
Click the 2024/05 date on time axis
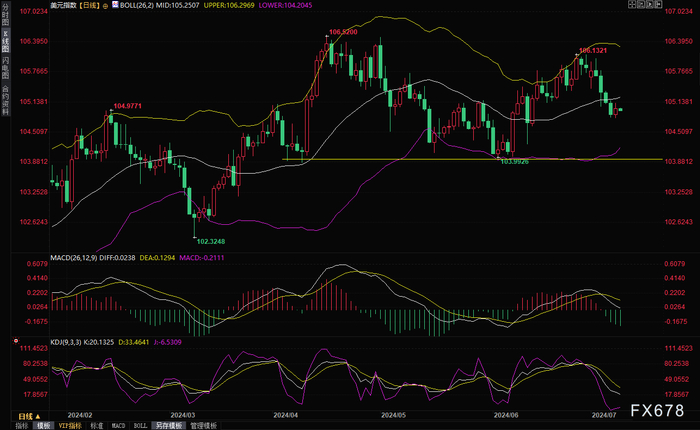(x=393, y=415)
